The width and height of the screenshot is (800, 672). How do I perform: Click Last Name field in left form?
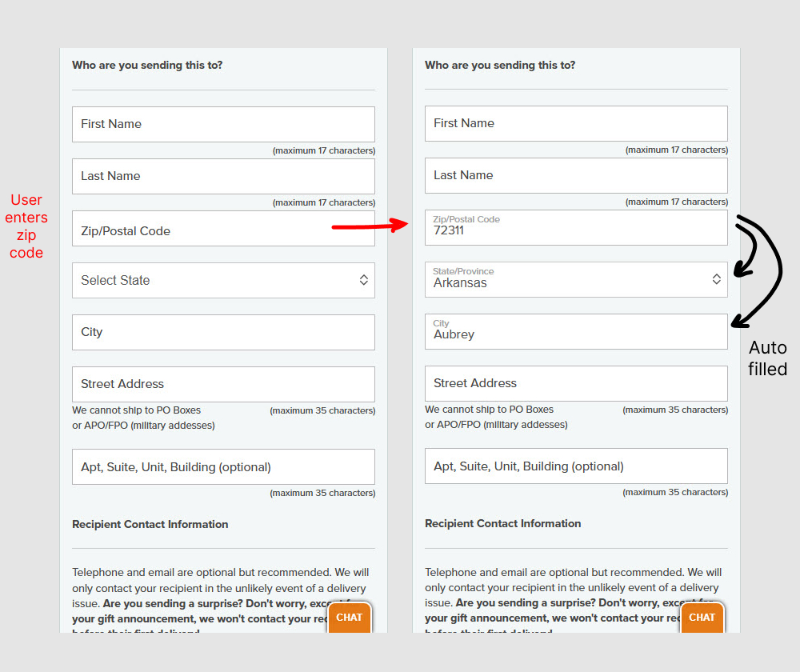coord(223,176)
